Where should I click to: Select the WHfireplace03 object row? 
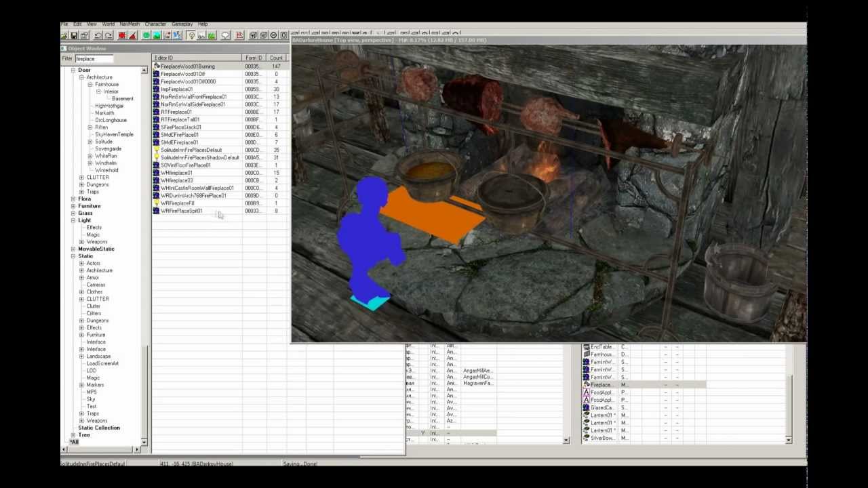click(220, 180)
